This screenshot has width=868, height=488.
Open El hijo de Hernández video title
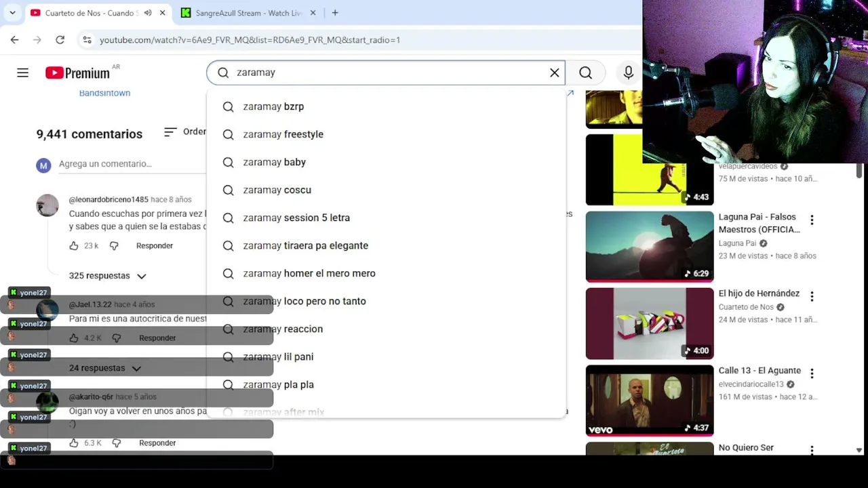click(759, 293)
